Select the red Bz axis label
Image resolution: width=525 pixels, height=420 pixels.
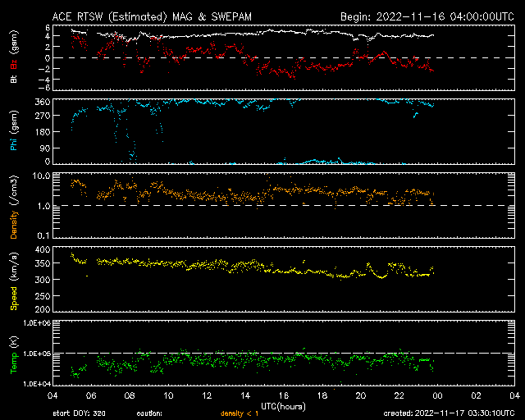pos(13,64)
